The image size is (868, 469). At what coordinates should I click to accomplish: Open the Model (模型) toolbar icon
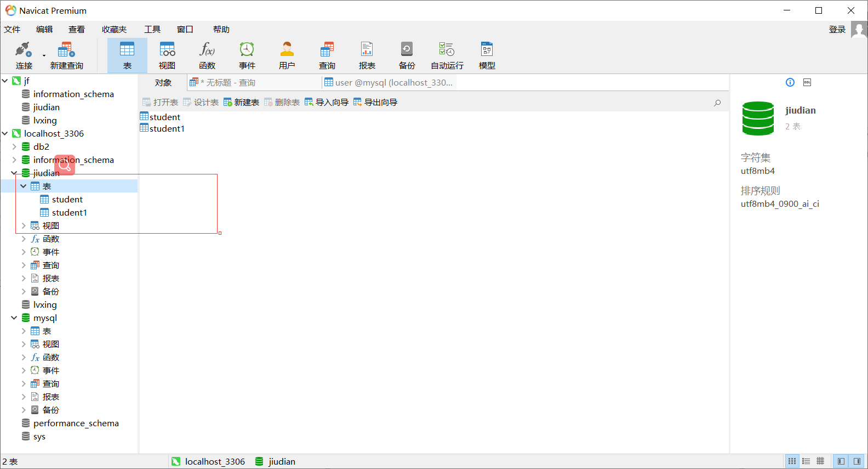487,55
